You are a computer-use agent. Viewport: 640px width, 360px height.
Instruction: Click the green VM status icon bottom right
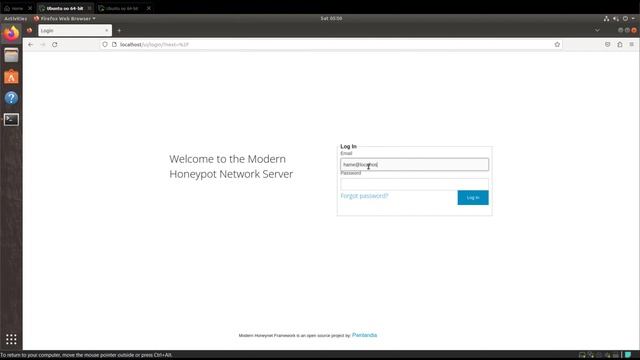[628, 355]
